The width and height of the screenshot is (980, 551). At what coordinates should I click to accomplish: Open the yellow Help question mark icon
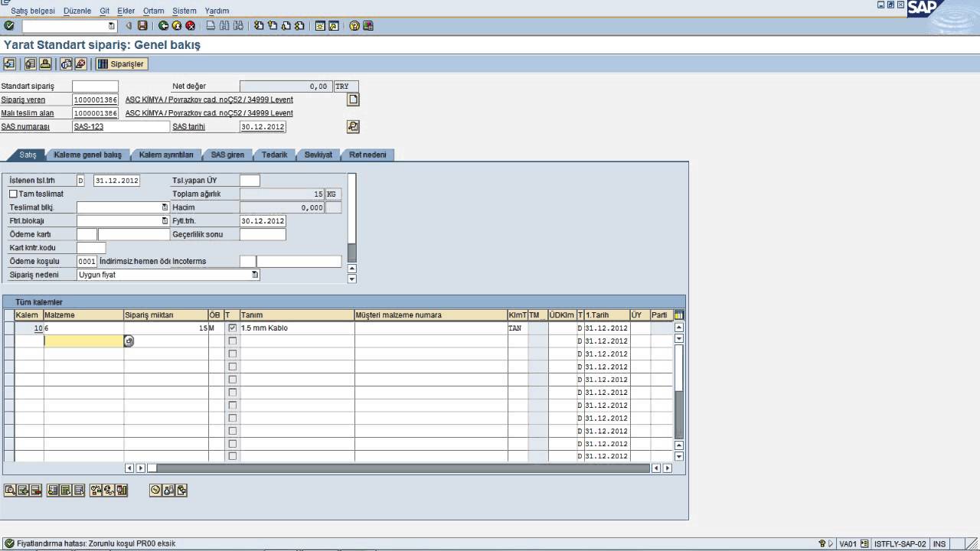coord(355,26)
